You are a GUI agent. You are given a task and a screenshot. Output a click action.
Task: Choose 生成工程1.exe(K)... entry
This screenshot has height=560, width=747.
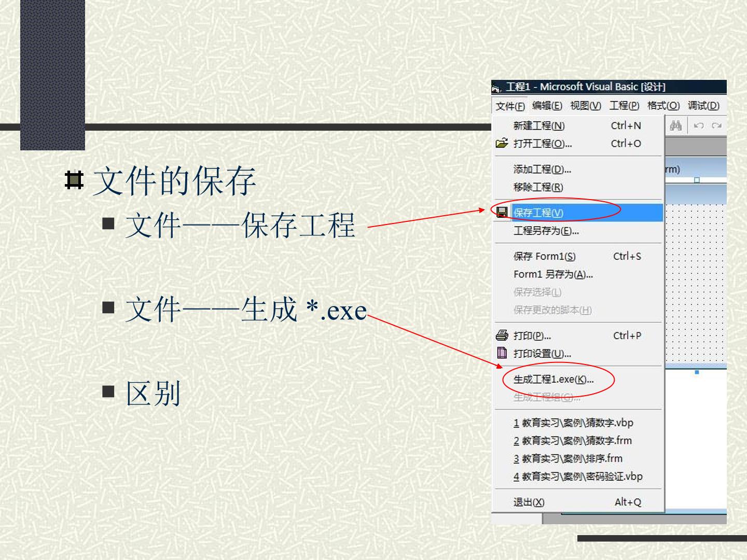(578, 380)
